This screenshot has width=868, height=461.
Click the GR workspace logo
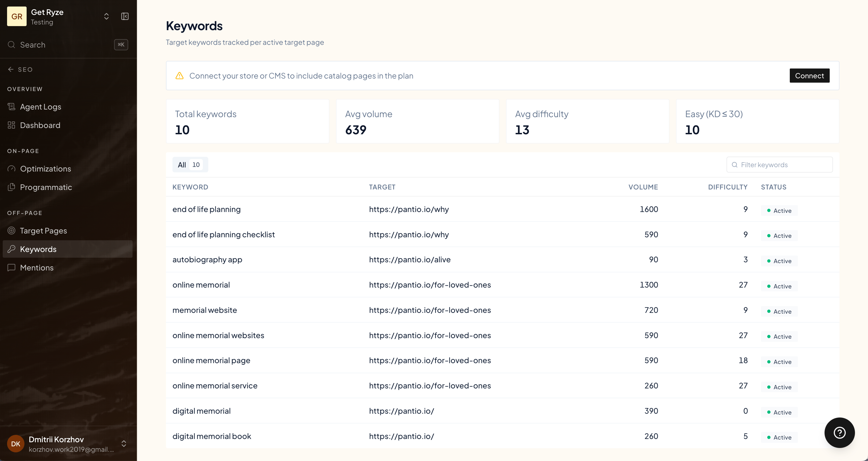(x=17, y=16)
